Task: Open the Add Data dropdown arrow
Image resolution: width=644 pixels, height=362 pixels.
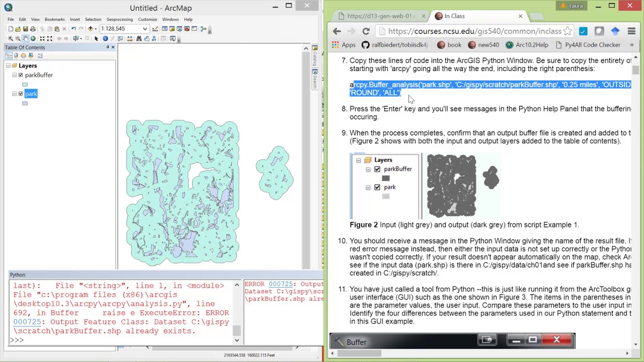Action: click(x=96, y=29)
